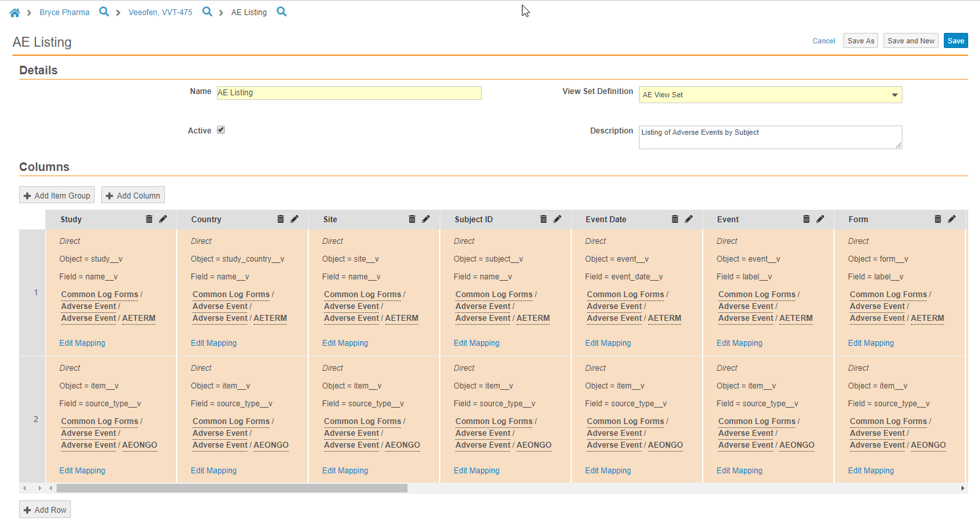Open the Veeofen, VVT-475 breadcrumb link
Image resolution: width=980 pixels, height=522 pixels.
(160, 12)
